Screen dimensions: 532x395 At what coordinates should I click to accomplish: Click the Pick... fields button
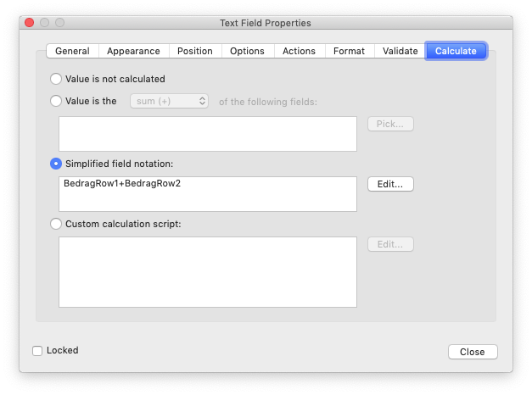[x=390, y=124]
